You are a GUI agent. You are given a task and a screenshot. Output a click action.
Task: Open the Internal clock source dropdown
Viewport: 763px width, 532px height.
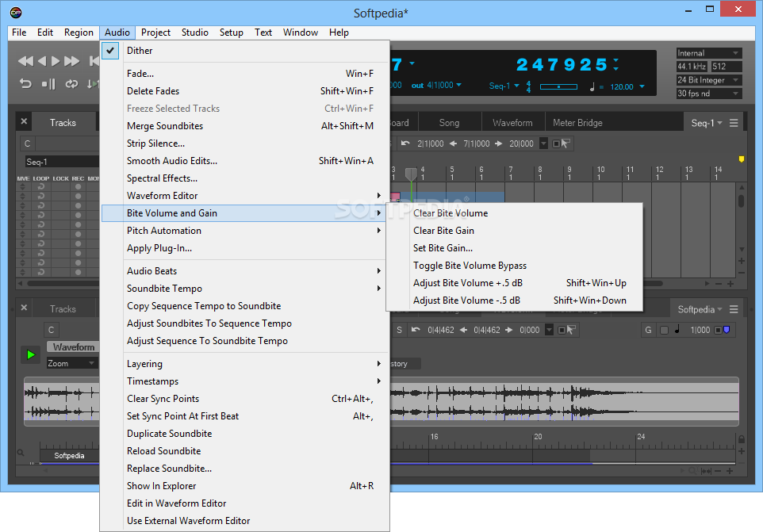point(709,53)
